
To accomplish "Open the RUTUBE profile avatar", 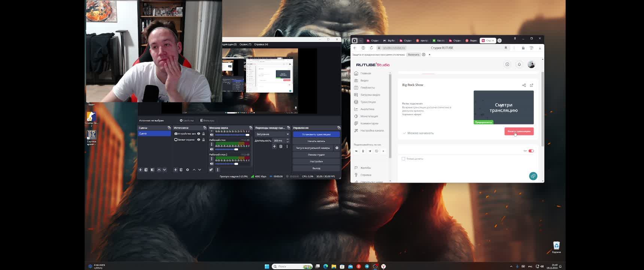I will [531, 64].
